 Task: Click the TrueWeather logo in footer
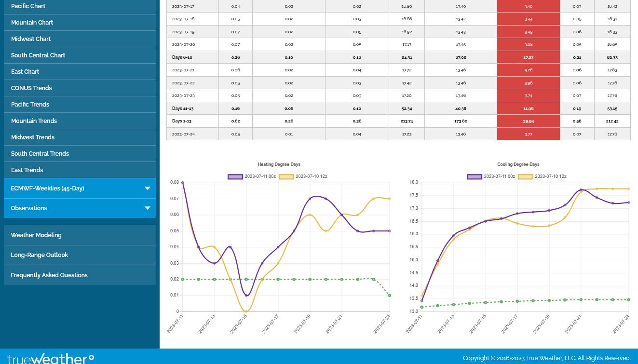tap(51, 358)
